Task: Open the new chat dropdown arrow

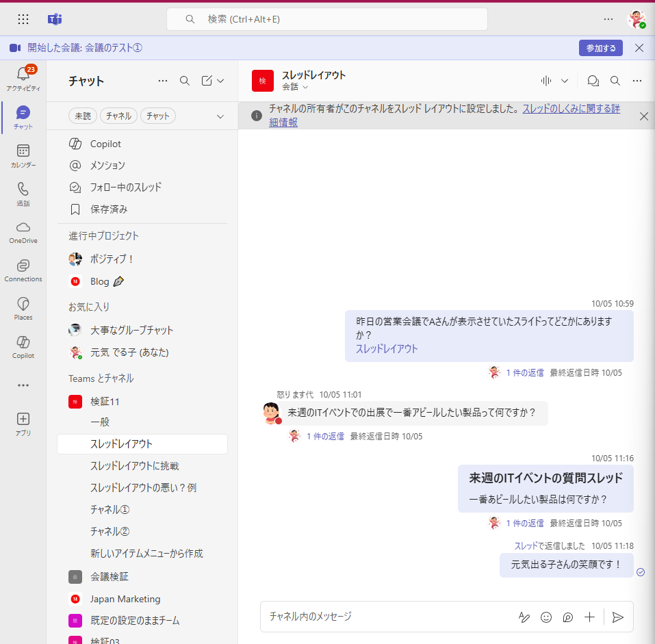Action: point(220,81)
